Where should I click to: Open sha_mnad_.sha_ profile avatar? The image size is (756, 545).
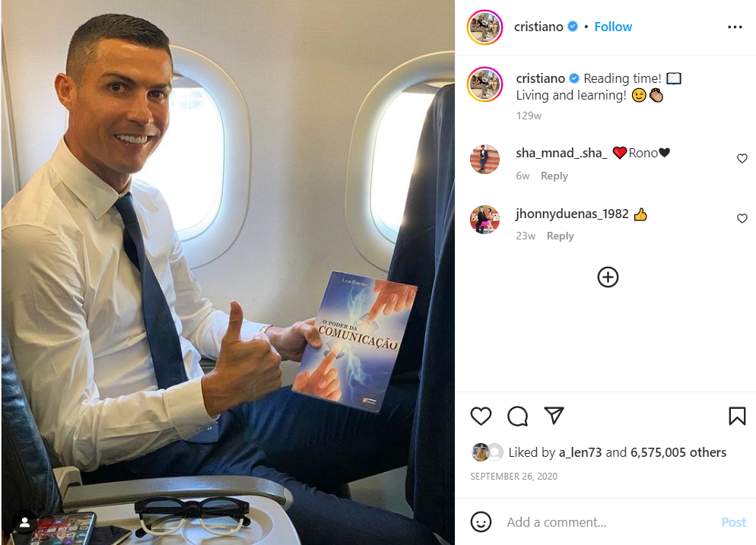[485, 159]
